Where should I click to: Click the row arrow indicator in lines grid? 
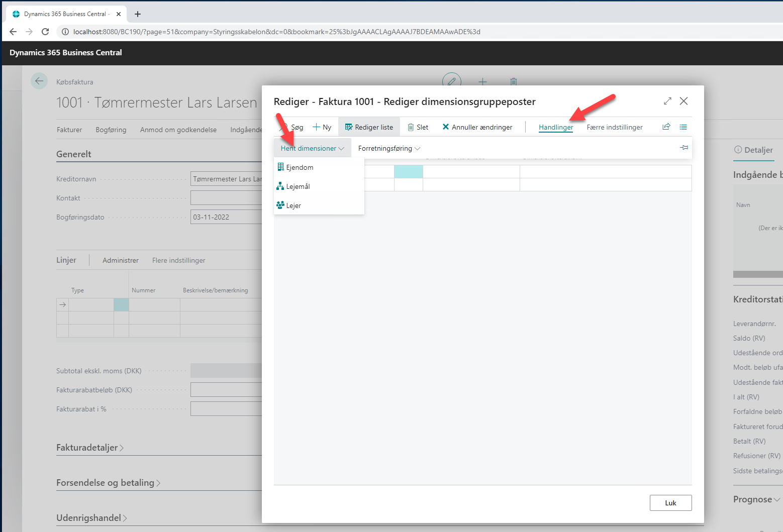tap(62, 304)
